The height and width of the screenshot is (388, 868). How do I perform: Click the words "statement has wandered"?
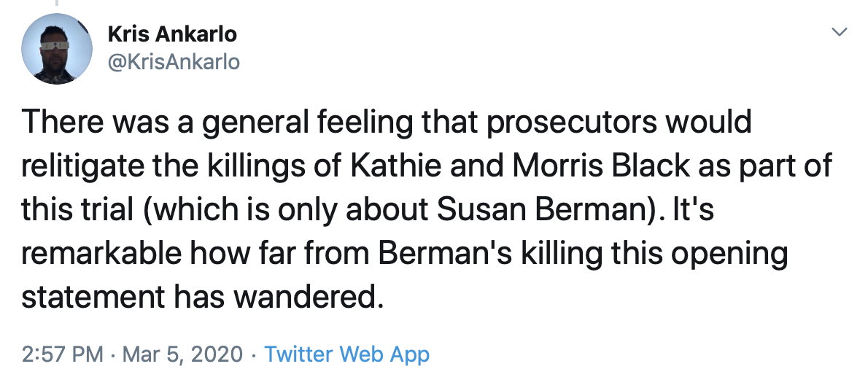coord(201,298)
